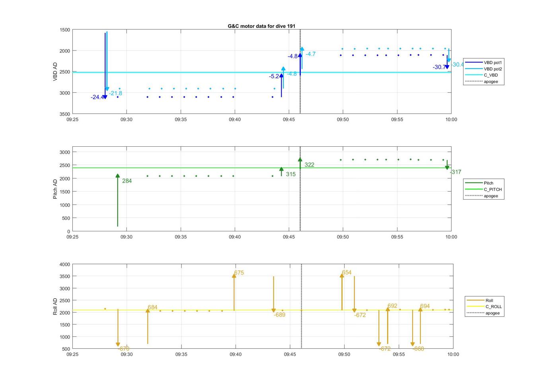
Task: Click the "654" roll data label
Action: coord(347,272)
